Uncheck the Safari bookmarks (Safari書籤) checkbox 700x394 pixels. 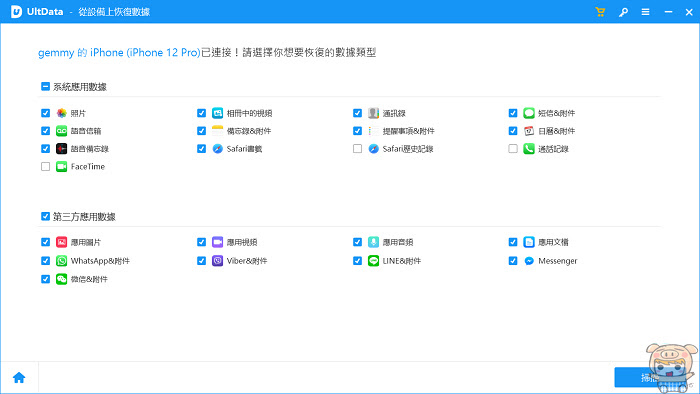pyautogui.click(x=201, y=149)
